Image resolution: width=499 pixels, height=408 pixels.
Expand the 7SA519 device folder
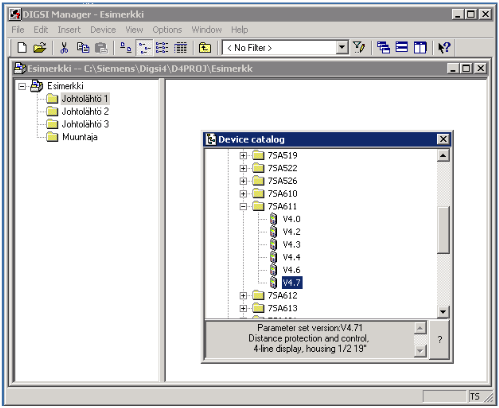(243, 155)
